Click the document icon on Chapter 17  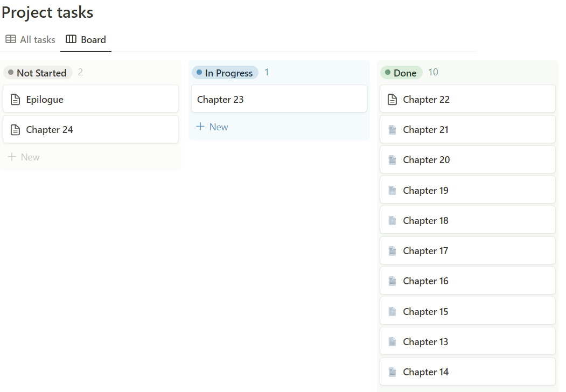click(x=393, y=251)
